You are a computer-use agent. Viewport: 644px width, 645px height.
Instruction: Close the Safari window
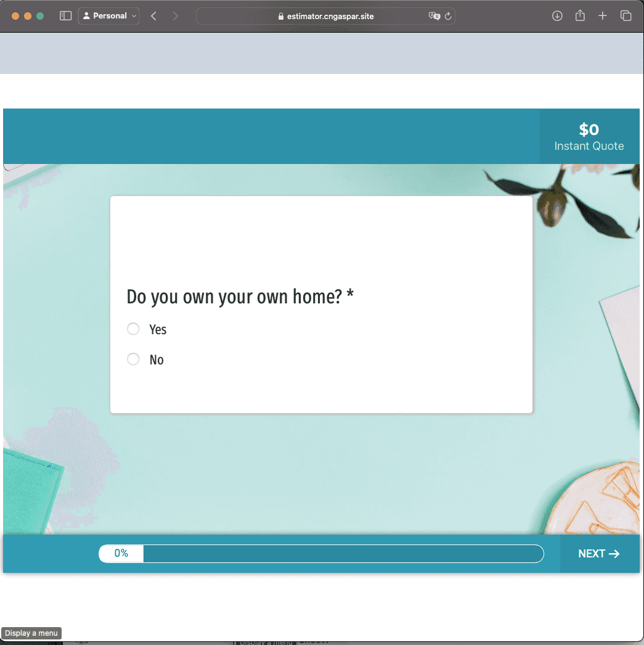click(15, 16)
